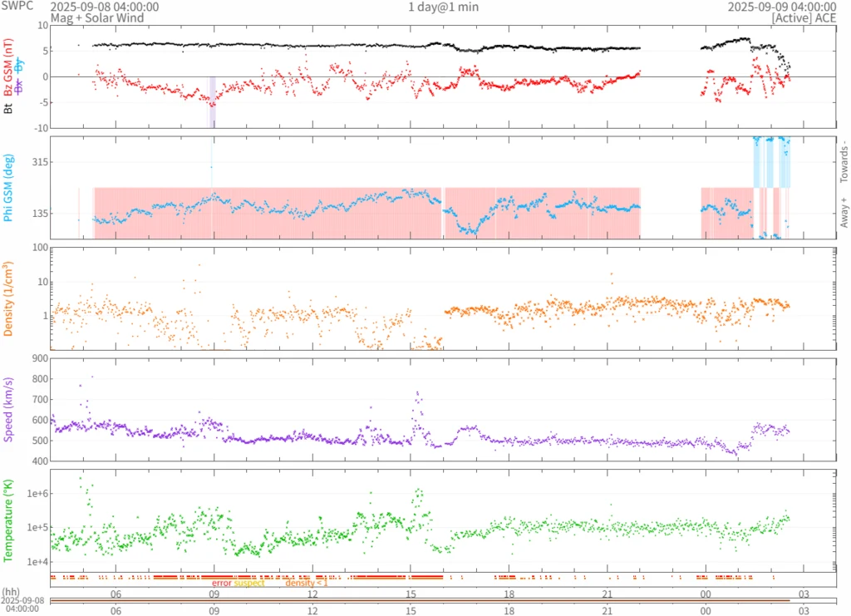The width and height of the screenshot is (851, 616).
Task: Toggle the Bz GSM (nT) series label
Action: click(10, 68)
